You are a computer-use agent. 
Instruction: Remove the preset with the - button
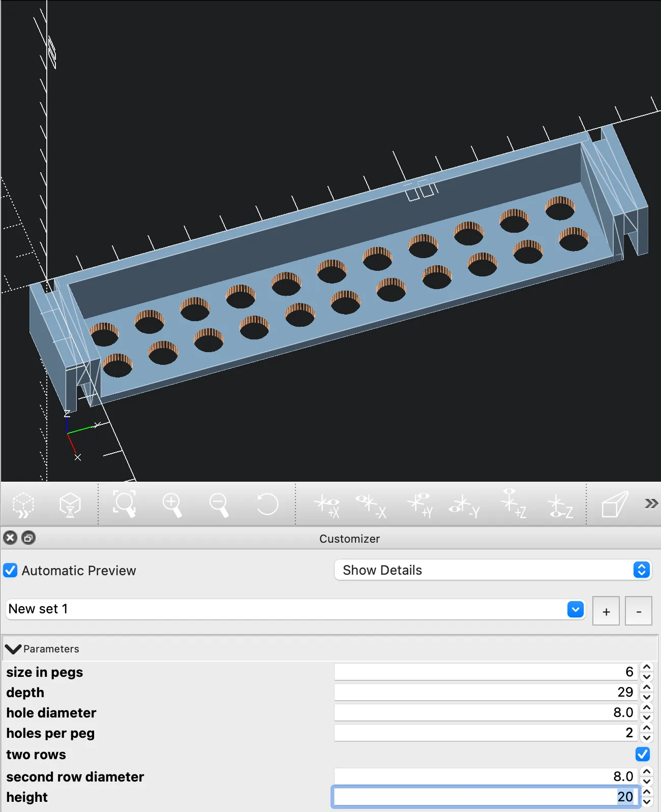coord(639,611)
